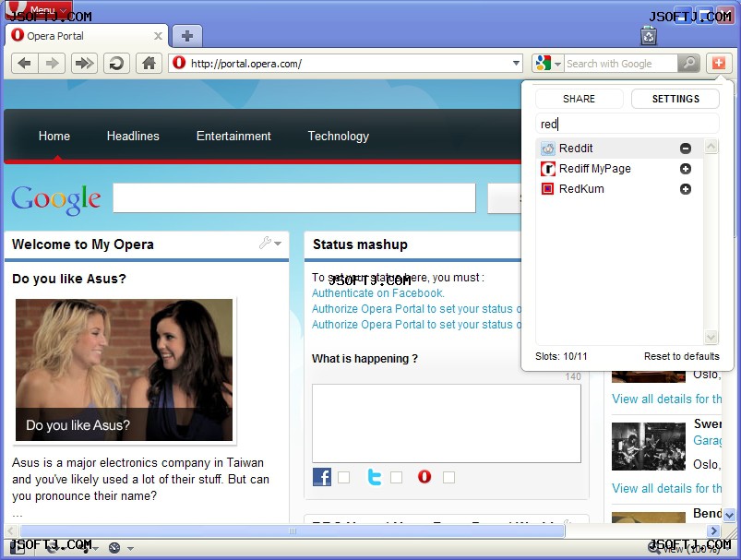741x560 pixels.
Task: Select the RedKum row
Action: 619,189
